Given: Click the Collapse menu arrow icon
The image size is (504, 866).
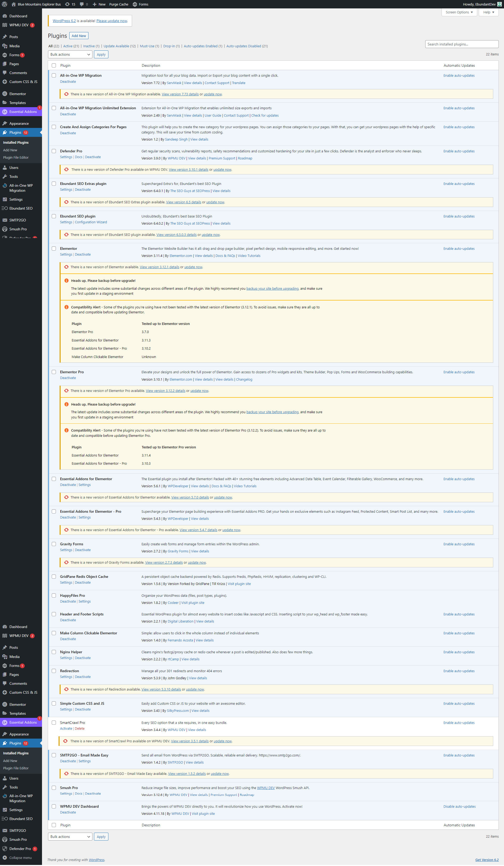Looking at the screenshot, I should point(4,857).
